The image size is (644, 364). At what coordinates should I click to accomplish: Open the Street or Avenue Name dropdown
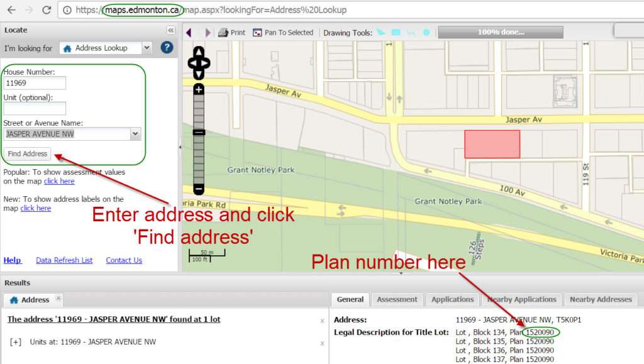(x=134, y=133)
